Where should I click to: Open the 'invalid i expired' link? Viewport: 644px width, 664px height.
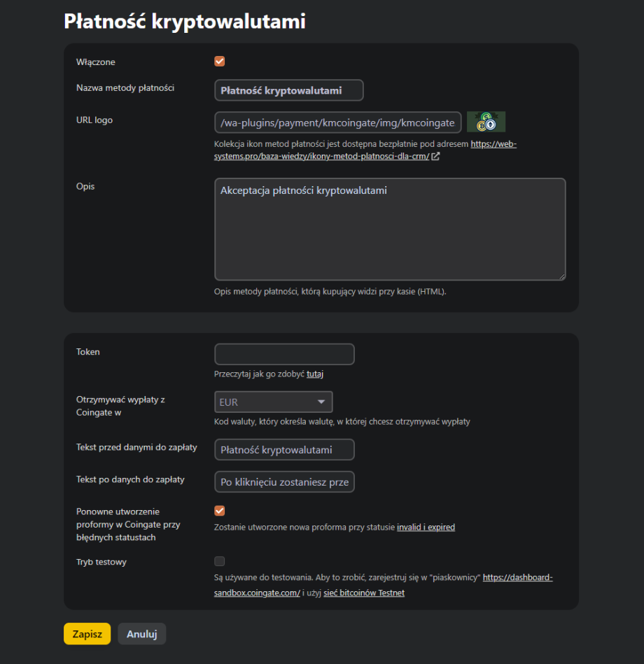click(426, 528)
